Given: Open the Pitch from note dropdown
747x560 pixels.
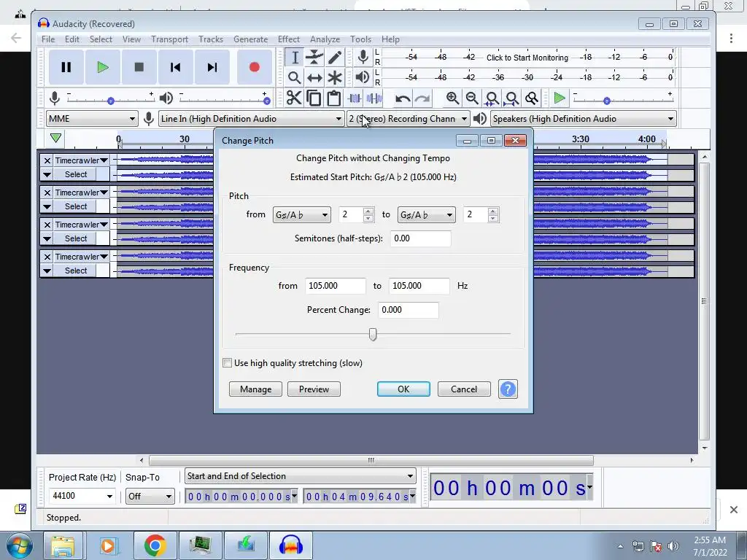Looking at the screenshot, I should (301, 215).
